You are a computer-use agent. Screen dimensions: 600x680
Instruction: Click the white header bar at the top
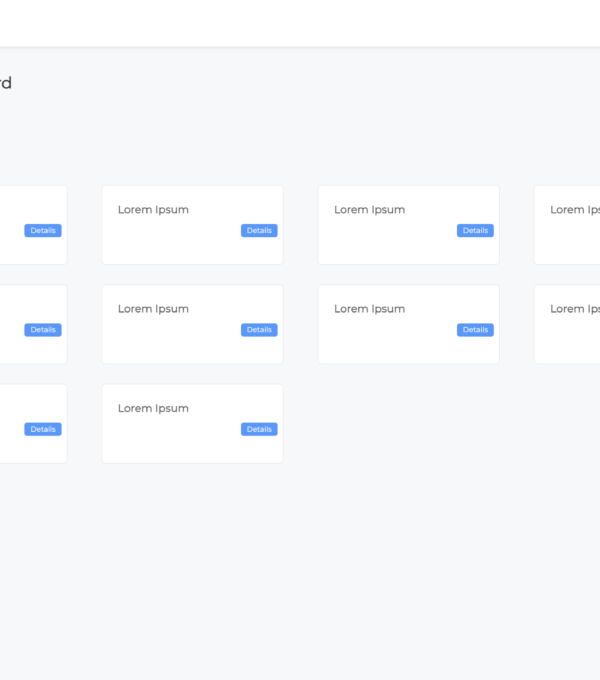point(300,22)
